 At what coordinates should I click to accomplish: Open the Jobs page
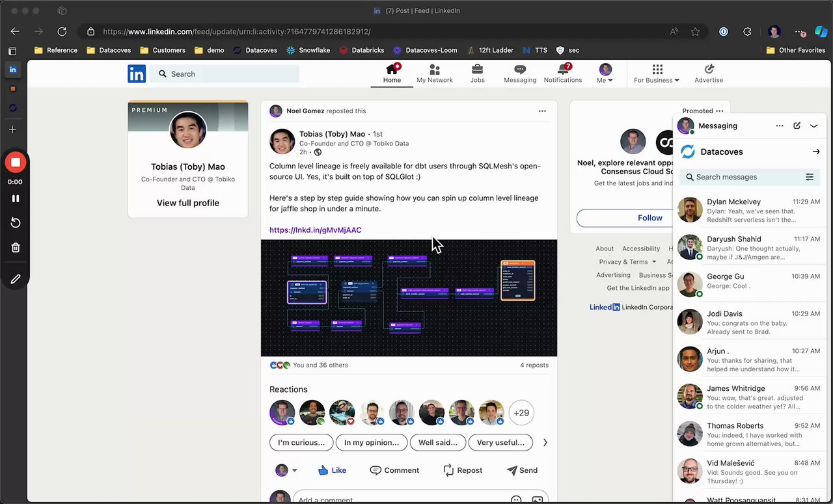pyautogui.click(x=478, y=74)
